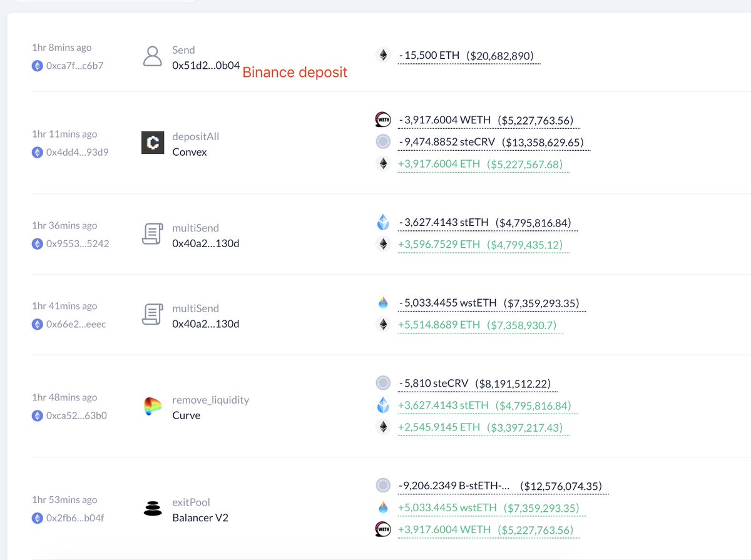Click the WETH icon beside +3,917.6004 WETH

click(x=383, y=530)
